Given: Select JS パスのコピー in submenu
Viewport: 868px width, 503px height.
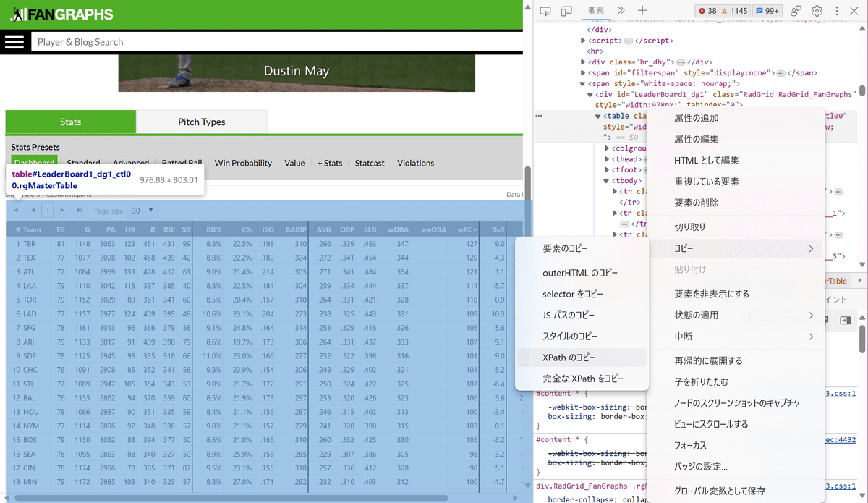Looking at the screenshot, I should (582, 316).
